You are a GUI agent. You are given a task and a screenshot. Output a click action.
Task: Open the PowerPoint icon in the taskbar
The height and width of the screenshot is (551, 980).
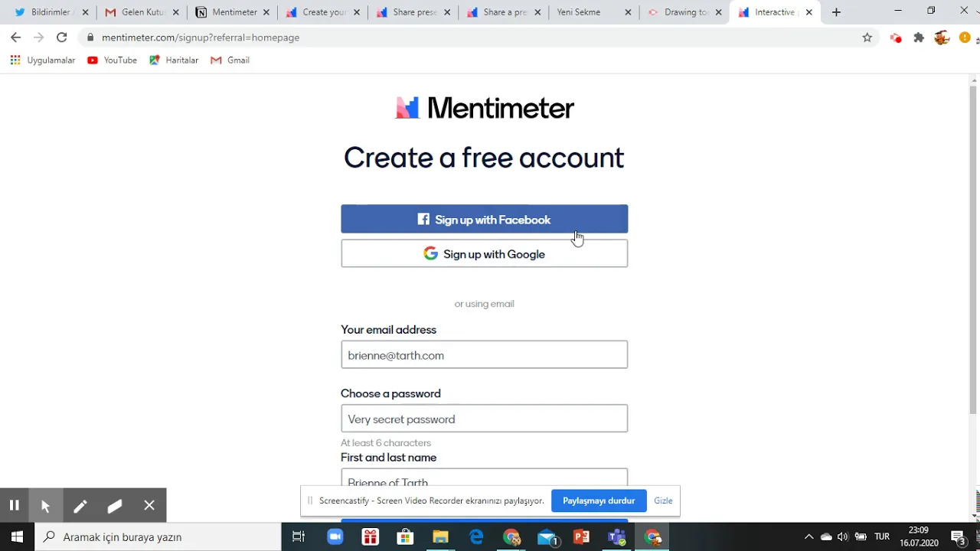click(581, 537)
